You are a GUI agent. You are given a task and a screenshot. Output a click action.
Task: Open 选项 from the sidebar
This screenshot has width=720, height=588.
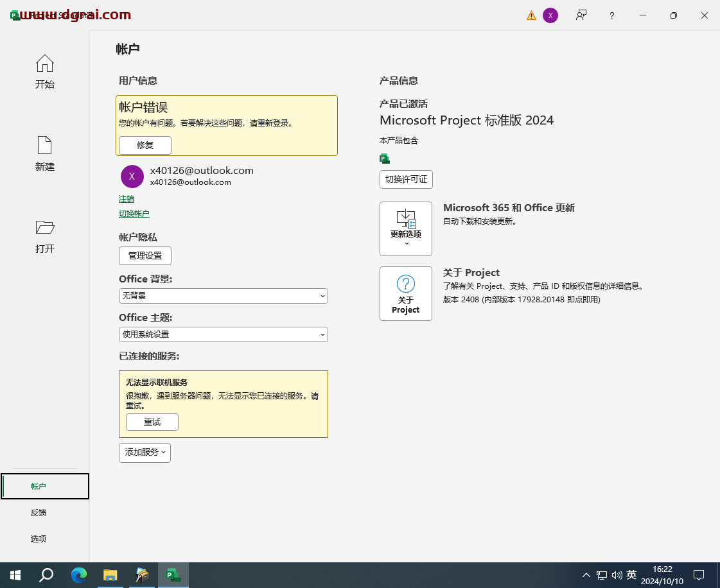(39, 539)
